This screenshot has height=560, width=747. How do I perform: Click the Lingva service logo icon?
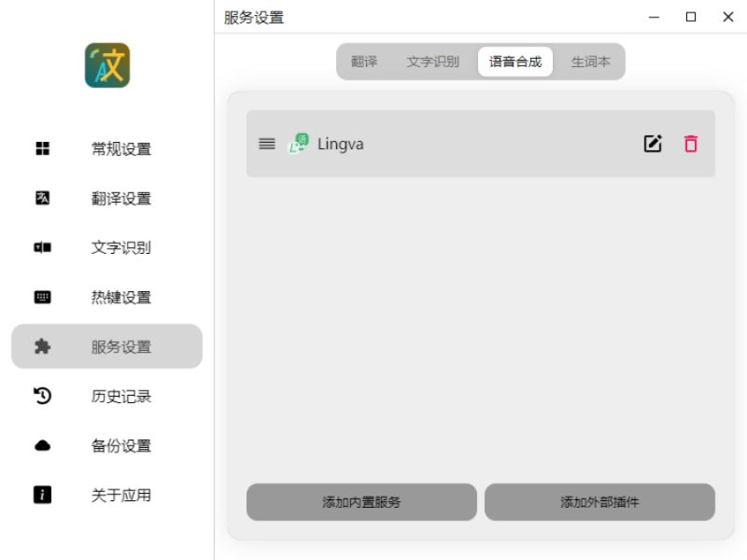299,144
